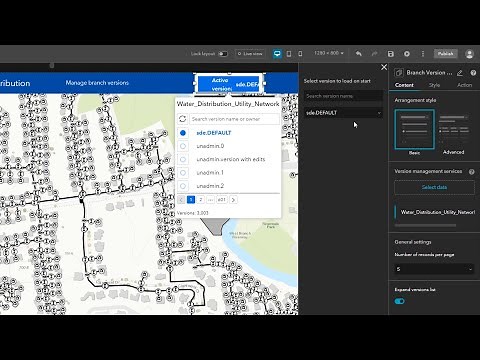Click the Versions: 3,003 count text

(x=193, y=213)
